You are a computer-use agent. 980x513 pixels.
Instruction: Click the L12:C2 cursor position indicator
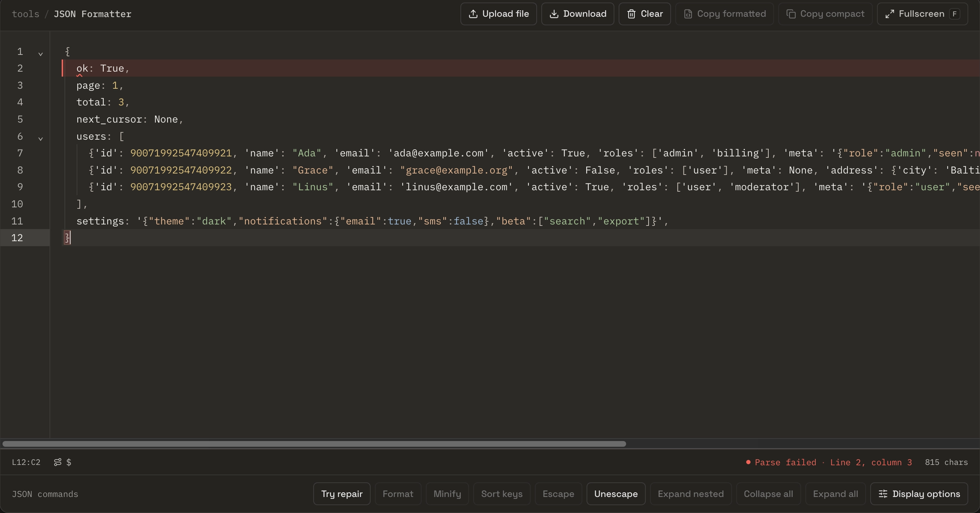click(26, 462)
